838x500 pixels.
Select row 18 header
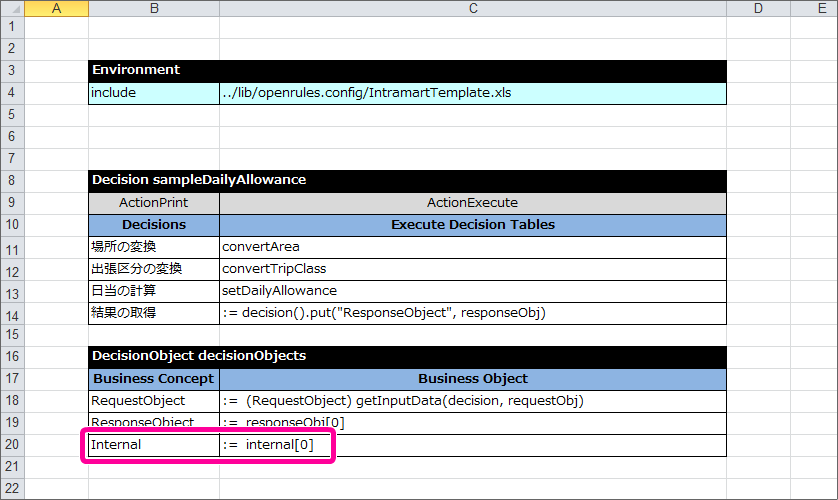12,401
